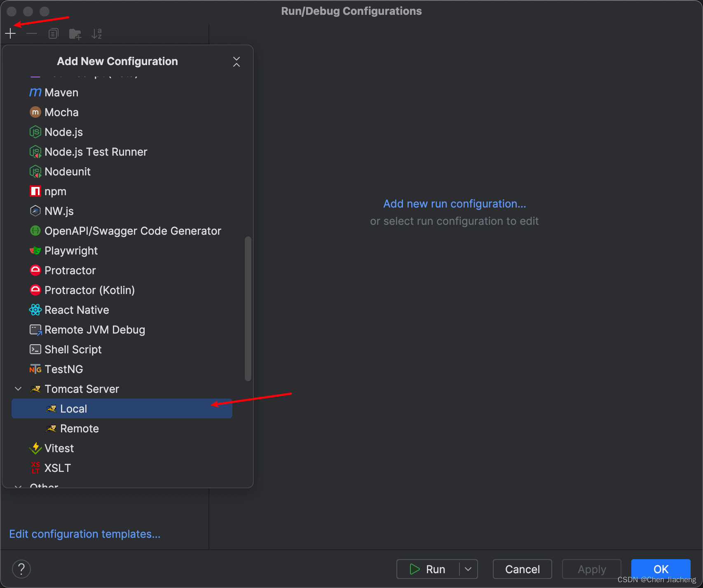
Task: Select OpenAPI/Swagger Code Generator entry
Action: 122,231
